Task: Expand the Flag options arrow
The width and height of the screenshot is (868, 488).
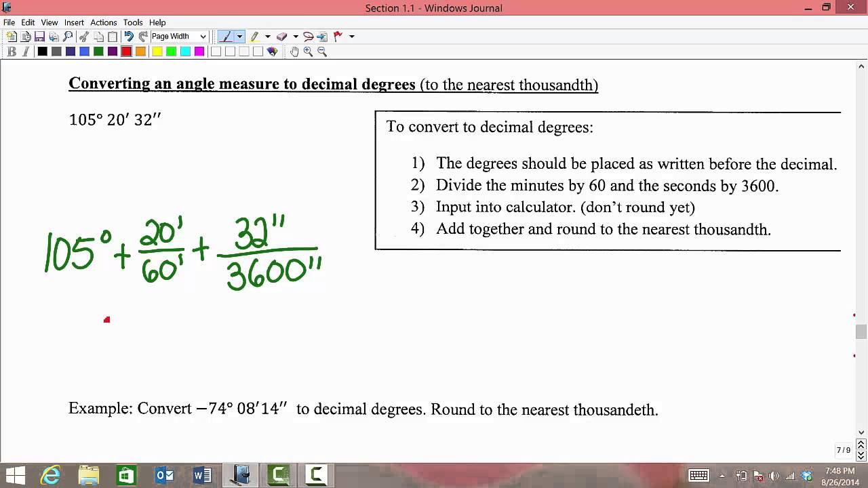Action: 352,37
